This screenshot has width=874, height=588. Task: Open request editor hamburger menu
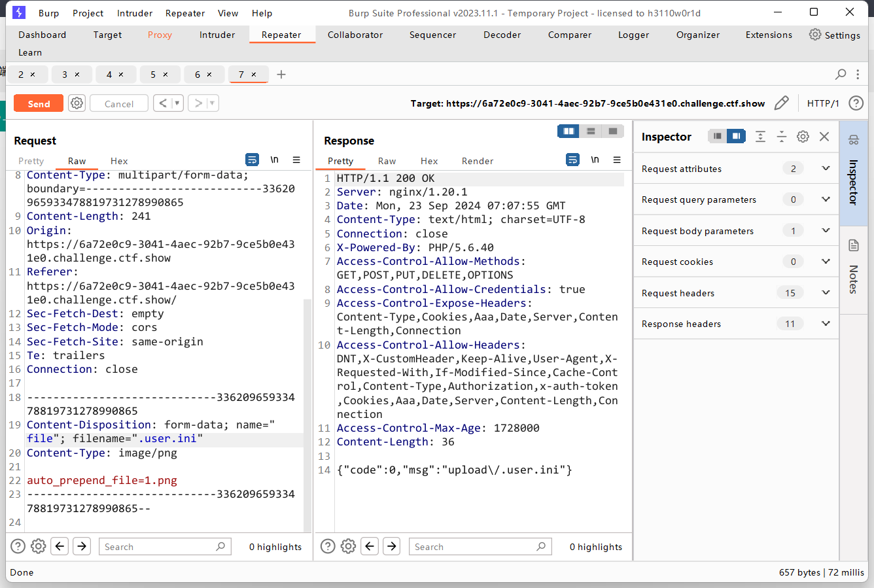296,160
